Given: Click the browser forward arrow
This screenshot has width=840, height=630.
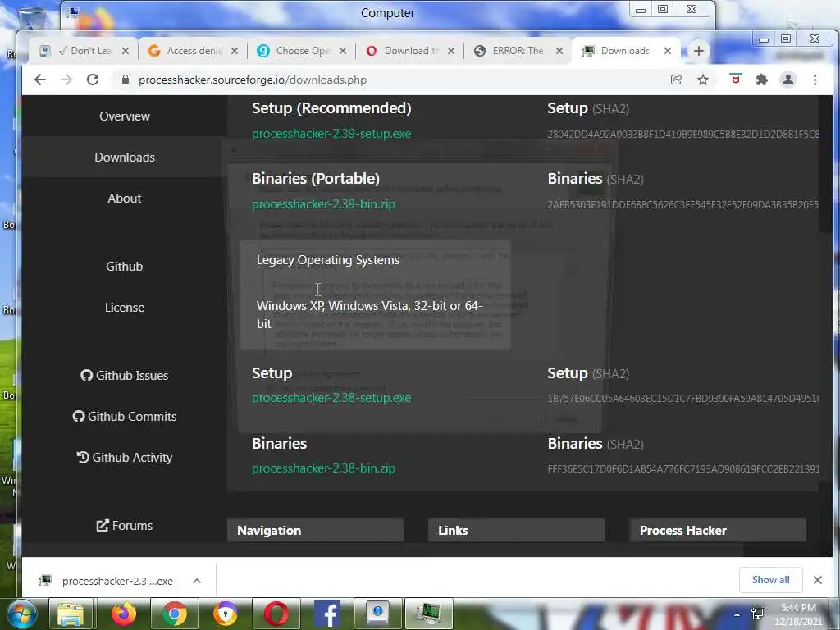Looking at the screenshot, I should click(66, 80).
